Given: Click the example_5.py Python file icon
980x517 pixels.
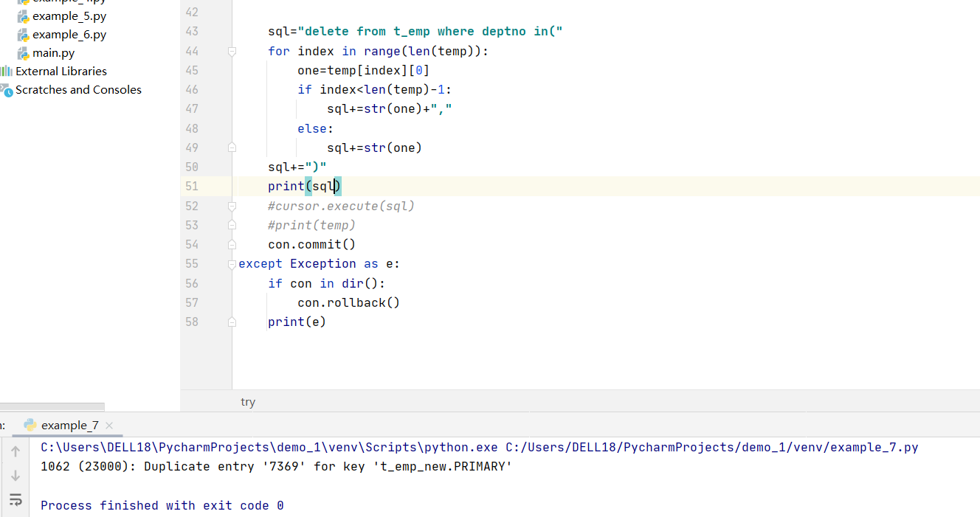Looking at the screenshot, I should click(24, 16).
